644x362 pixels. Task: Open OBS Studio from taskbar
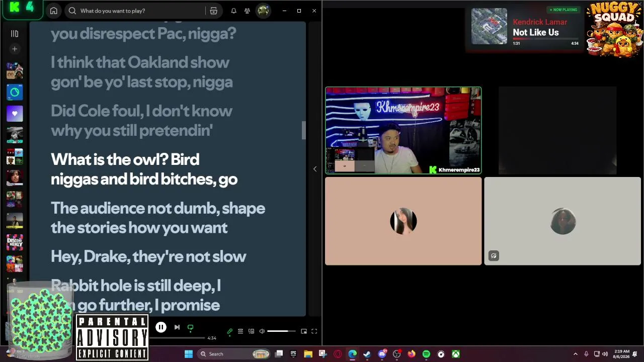click(396, 354)
